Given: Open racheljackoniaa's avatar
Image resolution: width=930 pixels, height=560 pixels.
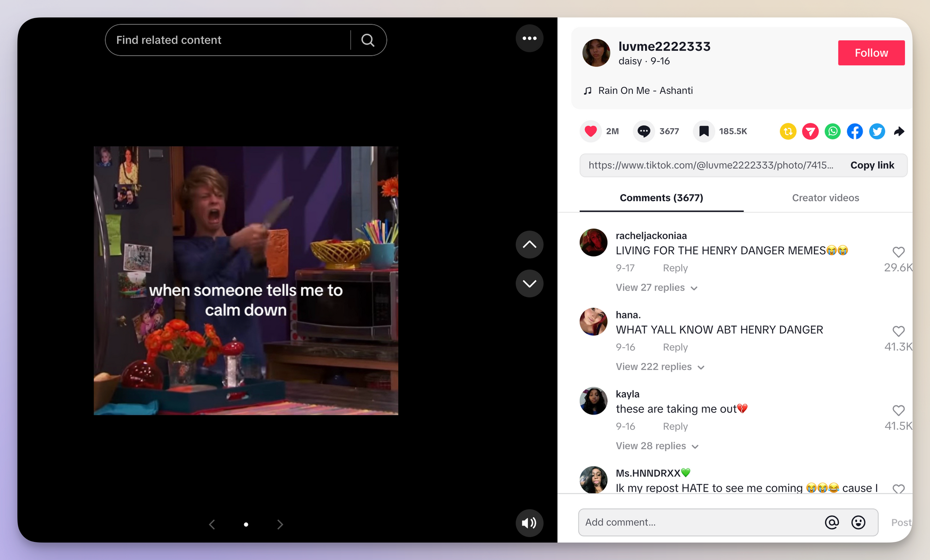Looking at the screenshot, I should click(593, 243).
